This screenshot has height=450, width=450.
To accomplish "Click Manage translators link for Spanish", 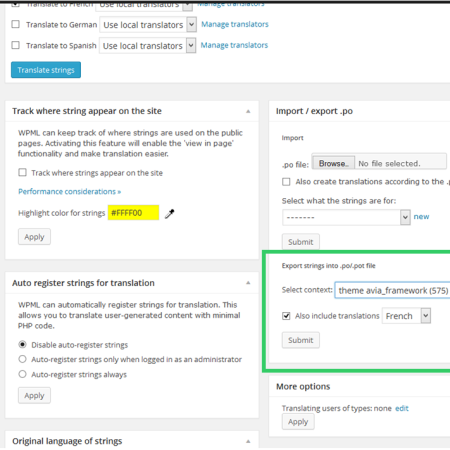I will click(x=234, y=45).
